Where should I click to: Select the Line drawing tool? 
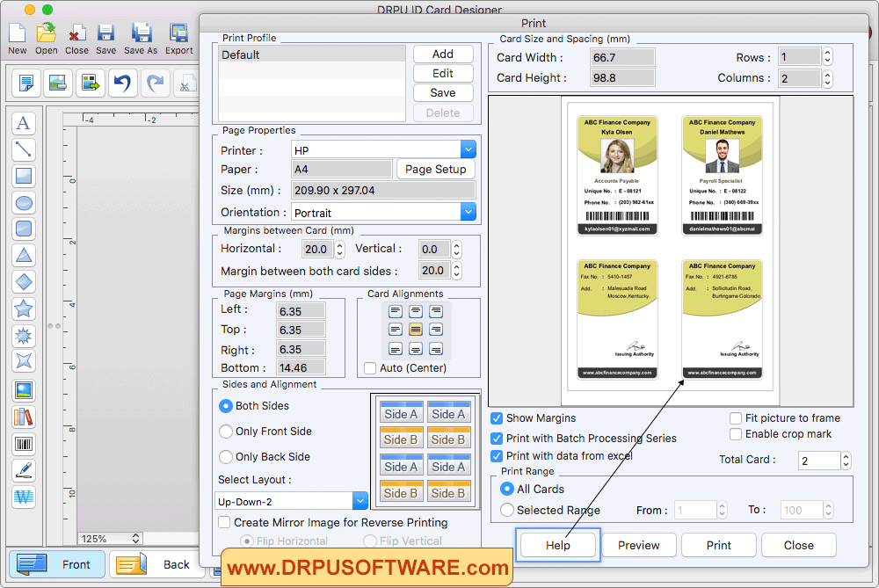[x=24, y=149]
